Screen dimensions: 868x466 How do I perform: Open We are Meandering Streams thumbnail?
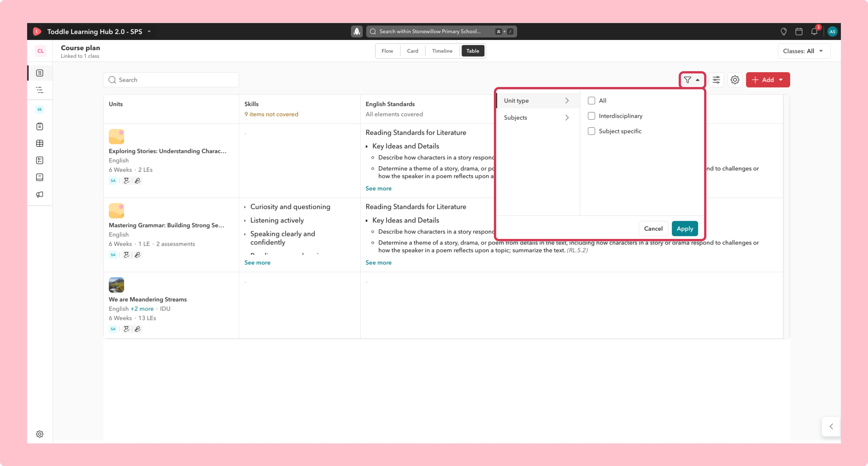(116, 285)
